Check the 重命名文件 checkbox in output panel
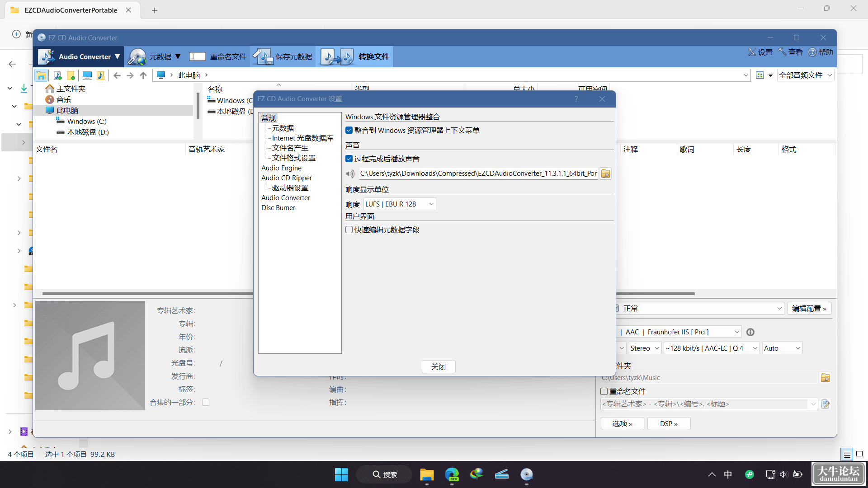 (604, 391)
